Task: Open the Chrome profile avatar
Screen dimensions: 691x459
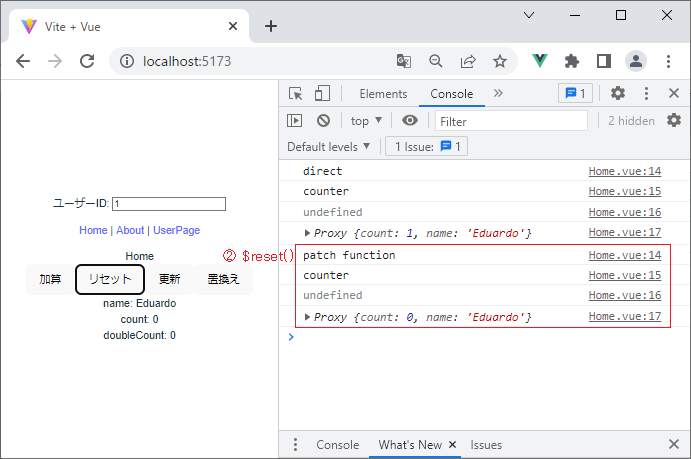Action: click(x=636, y=61)
